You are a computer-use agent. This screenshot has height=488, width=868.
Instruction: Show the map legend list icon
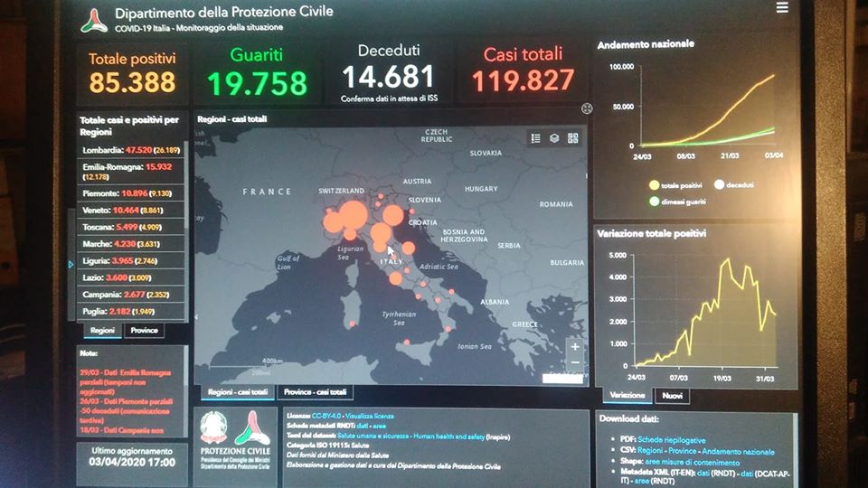tap(536, 138)
